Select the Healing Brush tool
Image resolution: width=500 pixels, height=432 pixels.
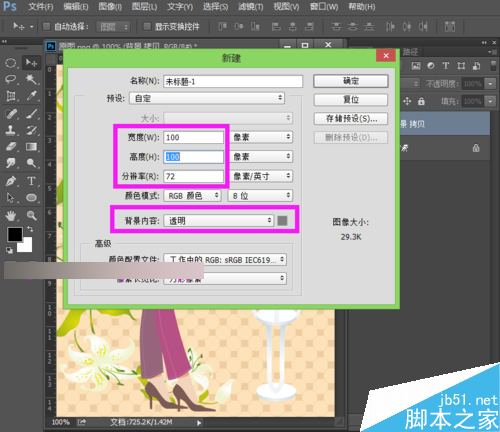(x=11, y=114)
